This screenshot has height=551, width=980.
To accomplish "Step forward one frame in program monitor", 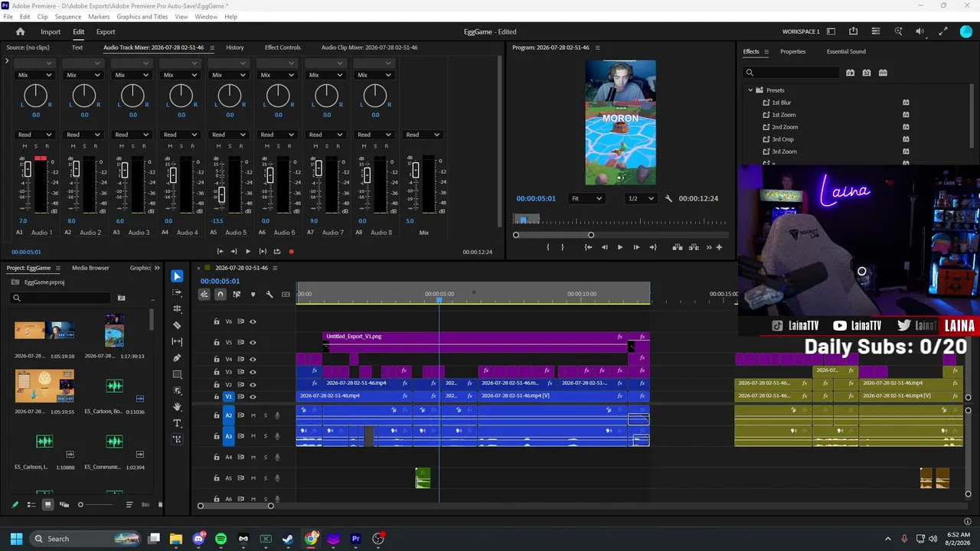I will tap(636, 247).
